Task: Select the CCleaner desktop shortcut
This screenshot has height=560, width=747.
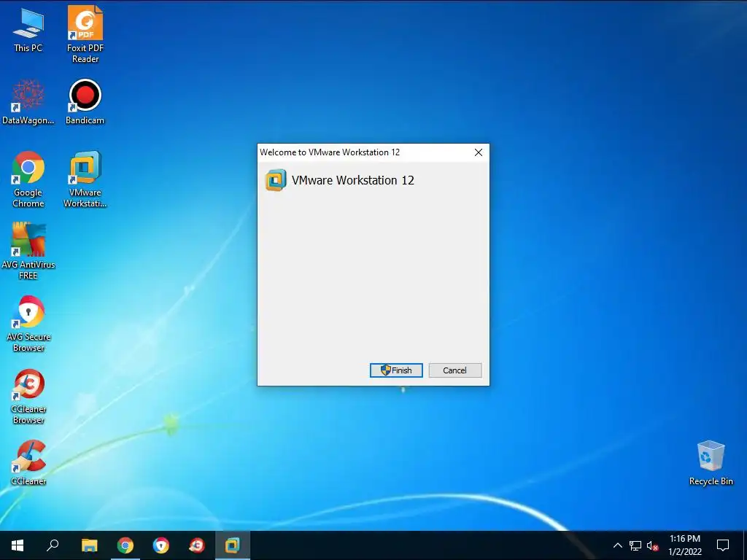Action: point(28,463)
